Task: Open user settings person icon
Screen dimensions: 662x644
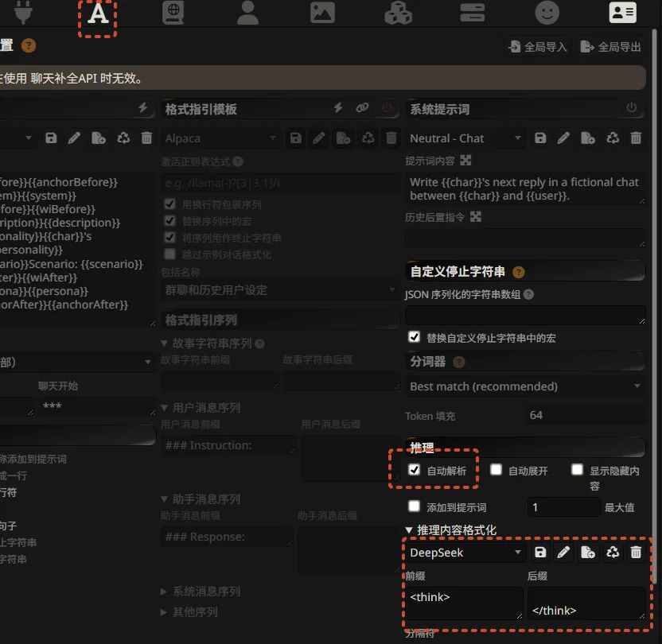Action: point(247,12)
